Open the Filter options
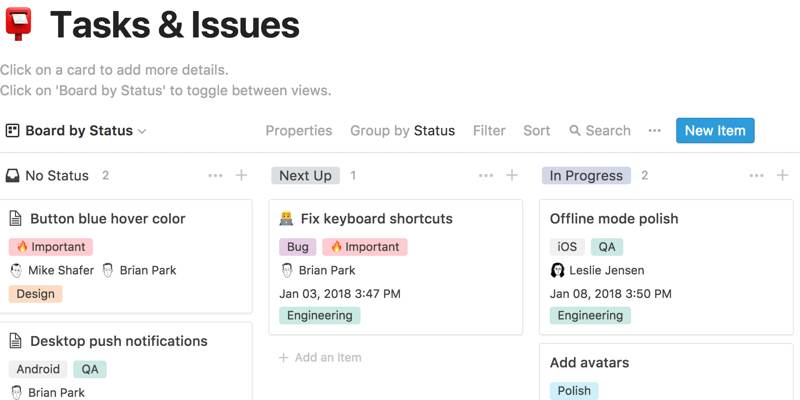 pos(489,131)
